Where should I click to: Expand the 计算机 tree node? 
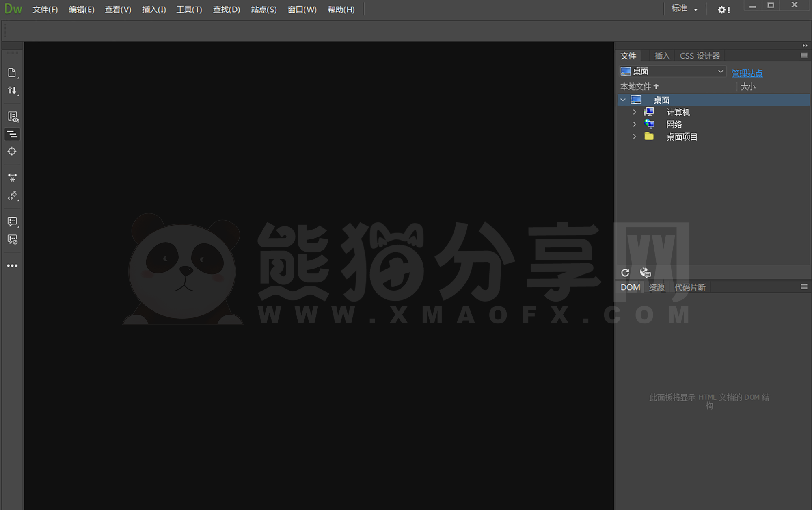pos(635,112)
